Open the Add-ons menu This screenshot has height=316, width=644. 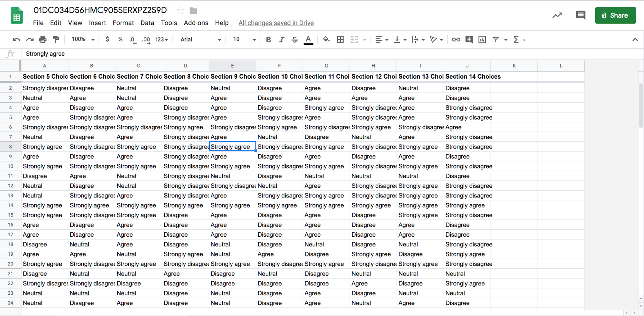[196, 23]
